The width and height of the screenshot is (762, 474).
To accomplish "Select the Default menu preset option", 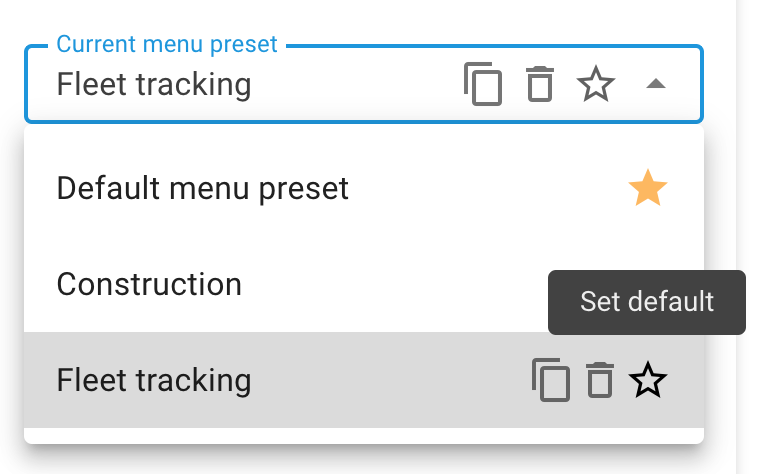I will [x=364, y=188].
